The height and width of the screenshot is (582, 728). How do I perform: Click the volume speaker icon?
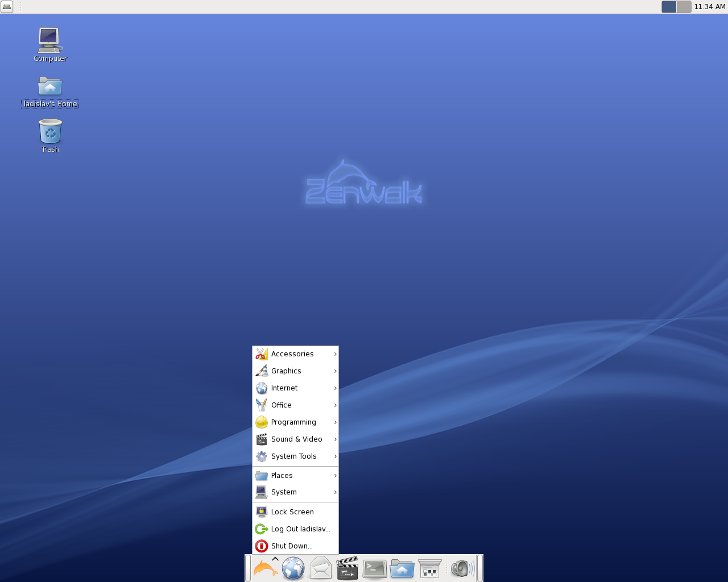pyautogui.click(x=462, y=568)
